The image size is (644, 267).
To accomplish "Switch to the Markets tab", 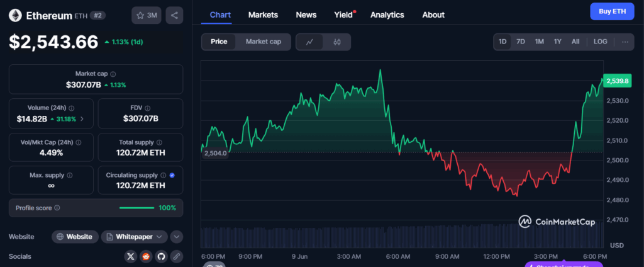I will pyautogui.click(x=263, y=14).
